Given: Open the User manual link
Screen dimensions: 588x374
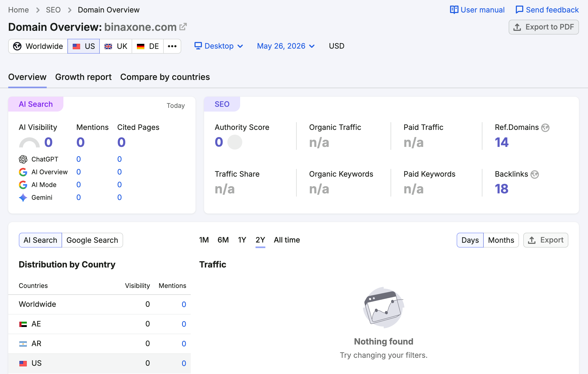Looking at the screenshot, I should coord(477,10).
